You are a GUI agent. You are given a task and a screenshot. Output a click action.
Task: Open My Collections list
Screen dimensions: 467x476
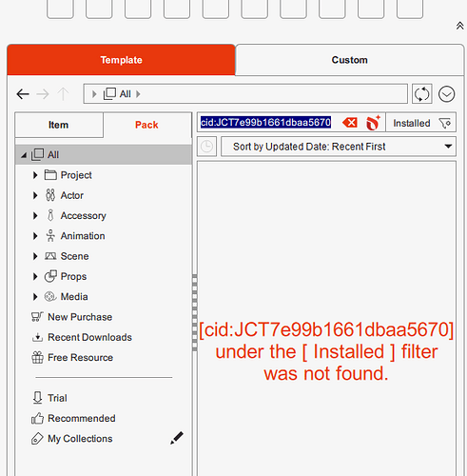80,439
